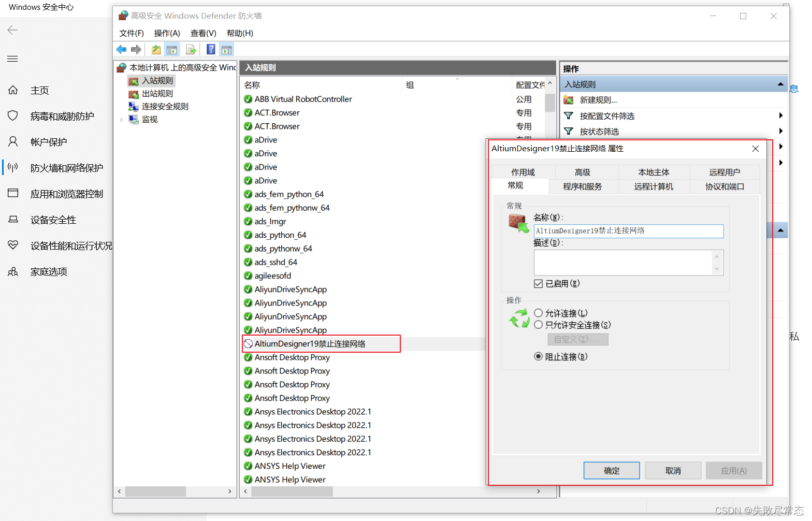Click the 确定 button
This screenshot has width=812, height=521.
point(612,471)
